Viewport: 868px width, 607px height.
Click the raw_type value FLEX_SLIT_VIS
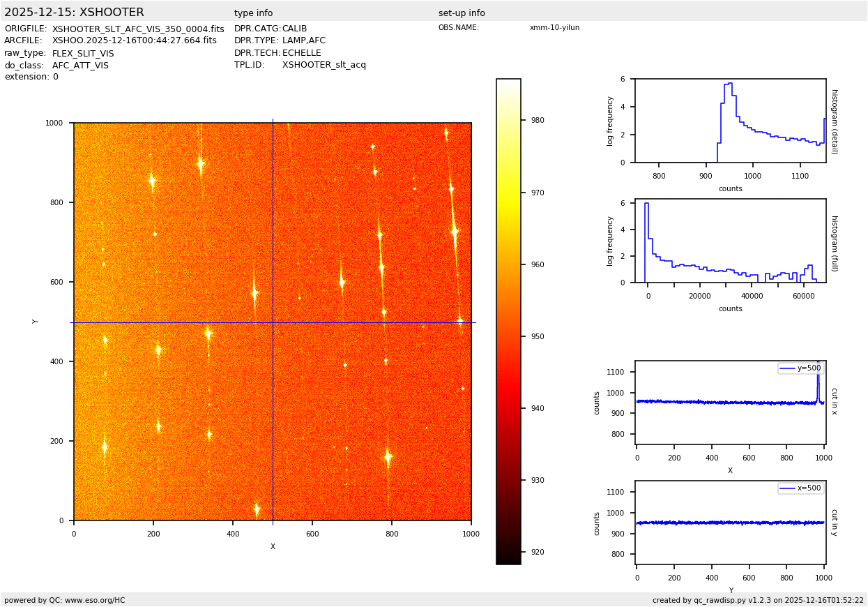pos(83,53)
